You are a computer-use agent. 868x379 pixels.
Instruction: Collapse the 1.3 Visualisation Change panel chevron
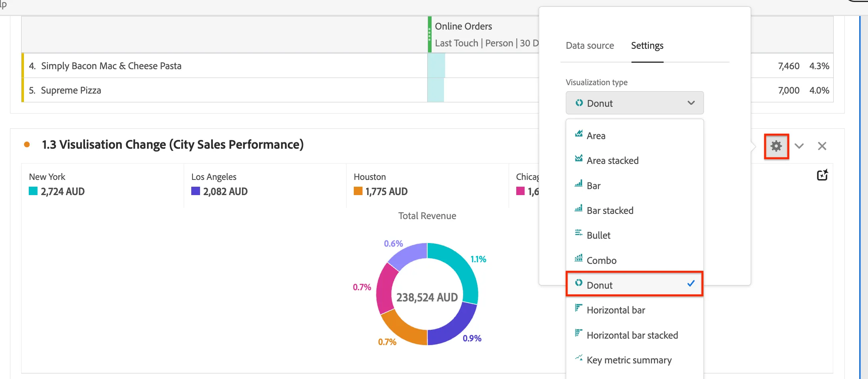pyautogui.click(x=799, y=146)
